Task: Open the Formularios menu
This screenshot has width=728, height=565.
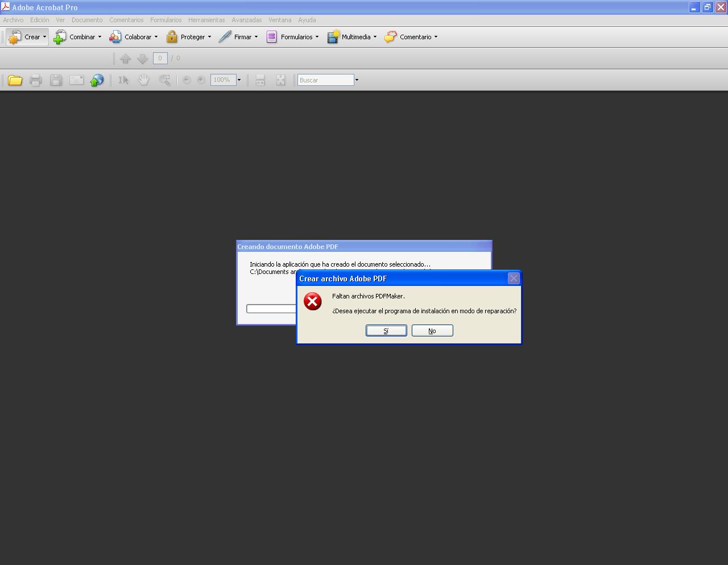Action: coord(166,20)
